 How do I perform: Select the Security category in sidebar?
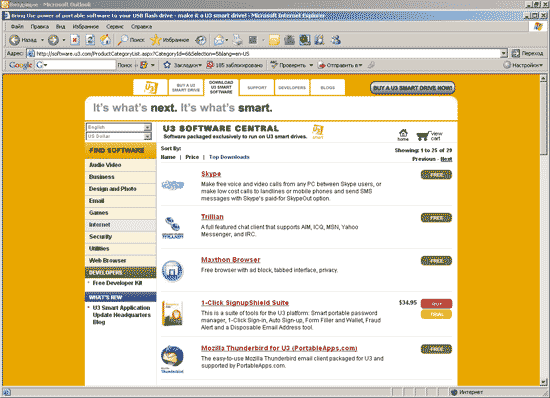(x=120, y=237)
